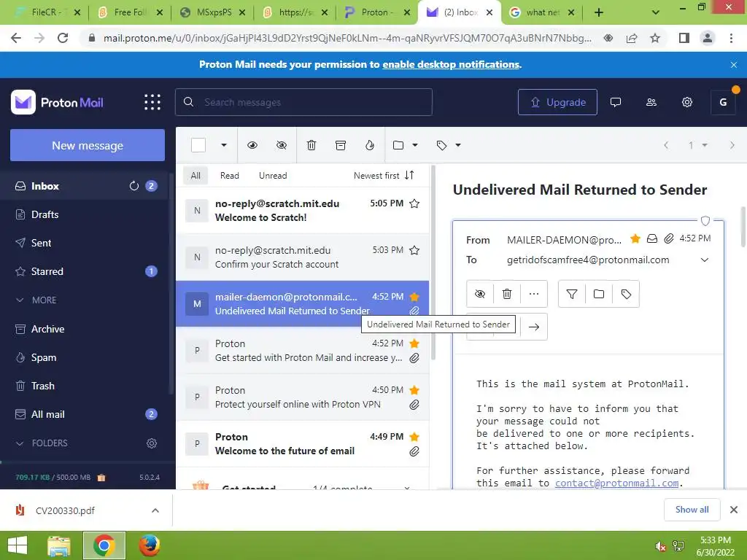Archive selected mail using the toolbar archive icon

coord(341,145)
